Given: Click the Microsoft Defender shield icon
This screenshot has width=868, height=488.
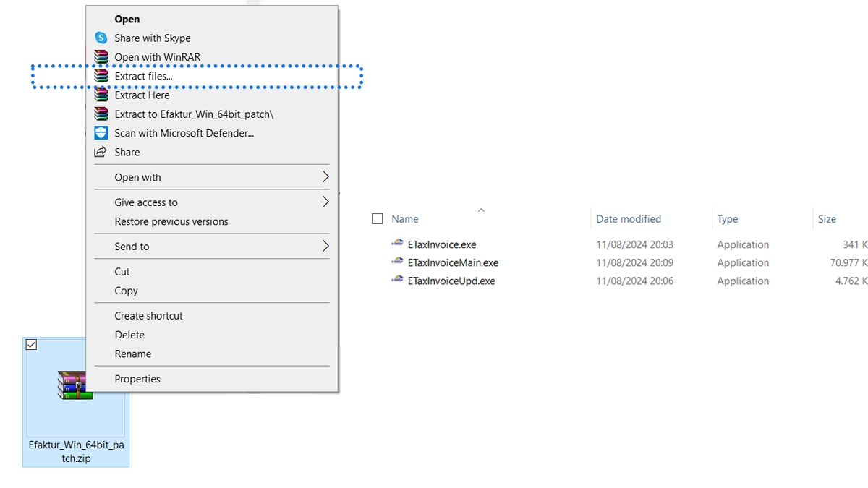Looking at the screenshot, I should point(101,133).
